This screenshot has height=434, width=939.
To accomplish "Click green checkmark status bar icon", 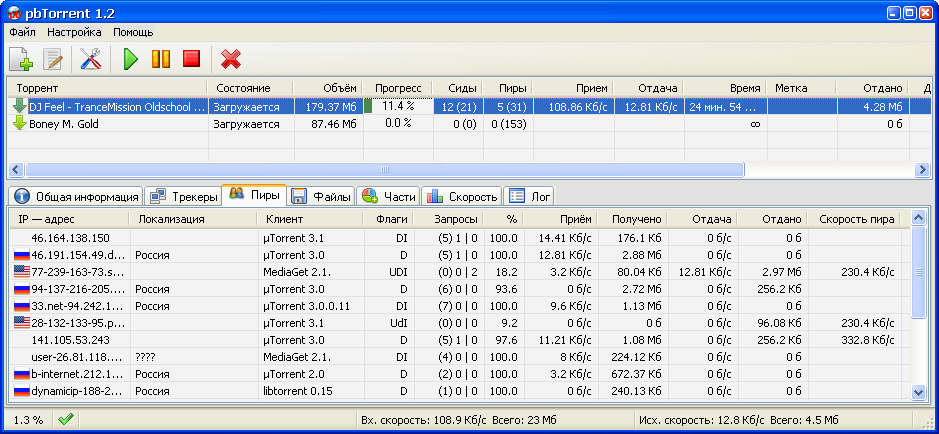I will click(x=66, y=419).
